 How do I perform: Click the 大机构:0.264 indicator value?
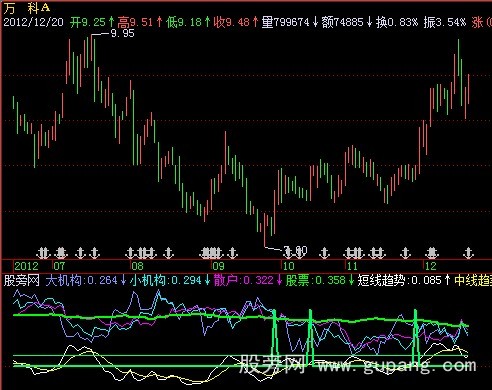click(86, 280)
